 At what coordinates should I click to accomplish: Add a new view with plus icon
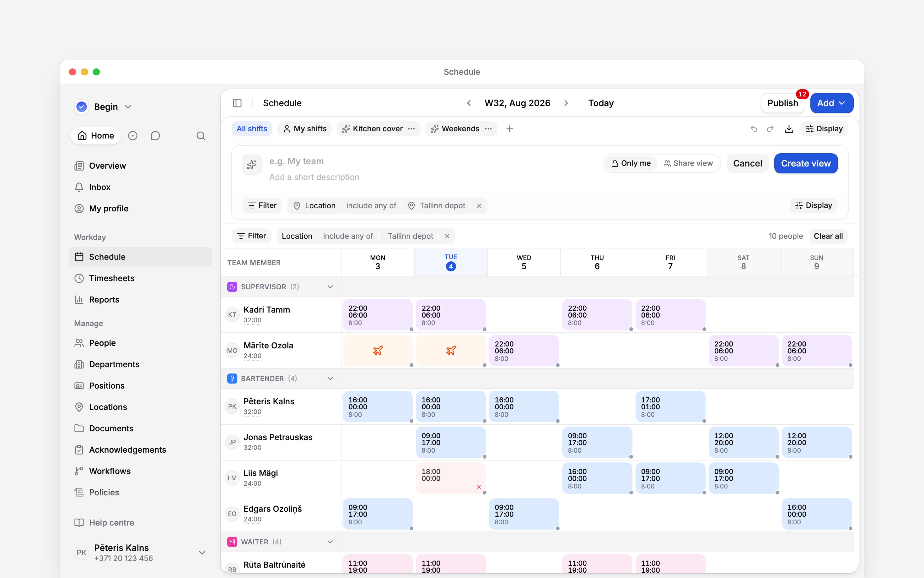(x=509, y=129)
